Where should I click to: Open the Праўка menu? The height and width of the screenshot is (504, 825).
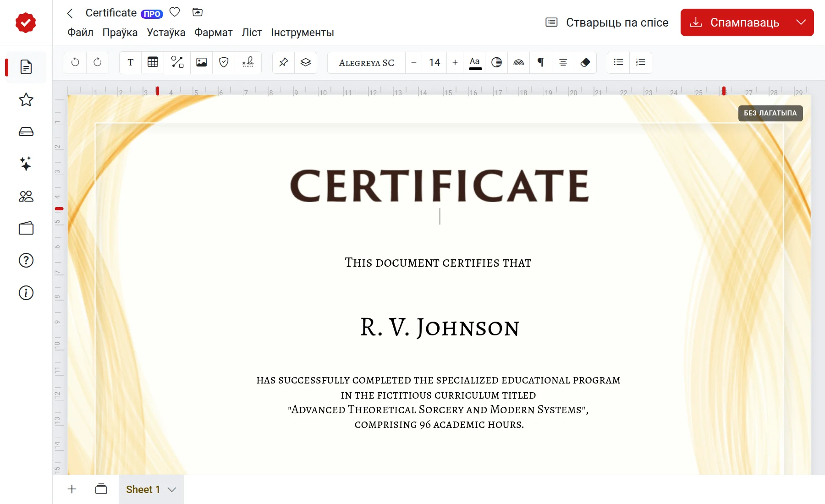(x=120, y=33)
